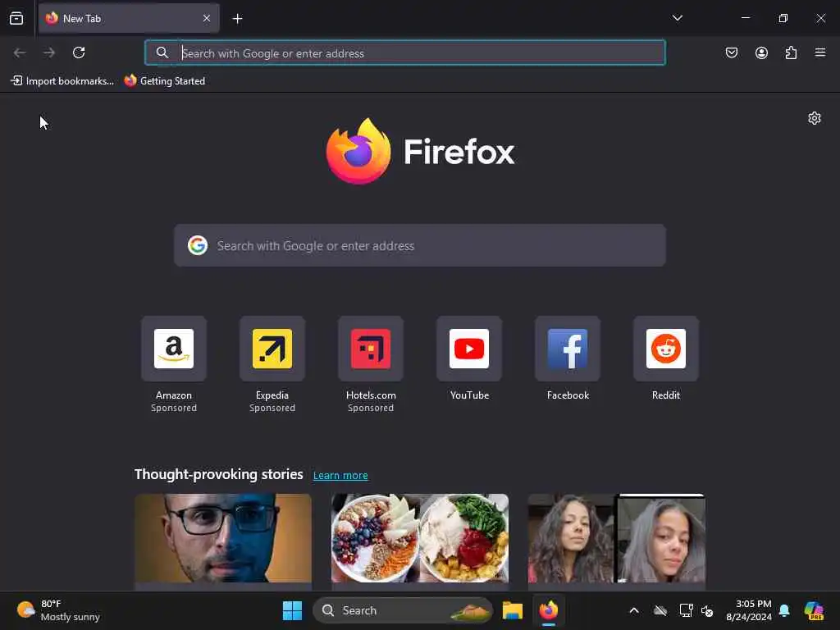Open Save to Pocket button
The height and width of the screenshot is (630, 840).
(x=732, y=52)
